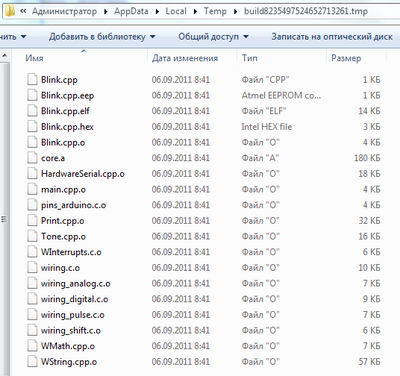Select the file Blink.cpp.elf
The width and height of the screenshot is (400, 376).
pyautogui.click(x=65, y=111)
